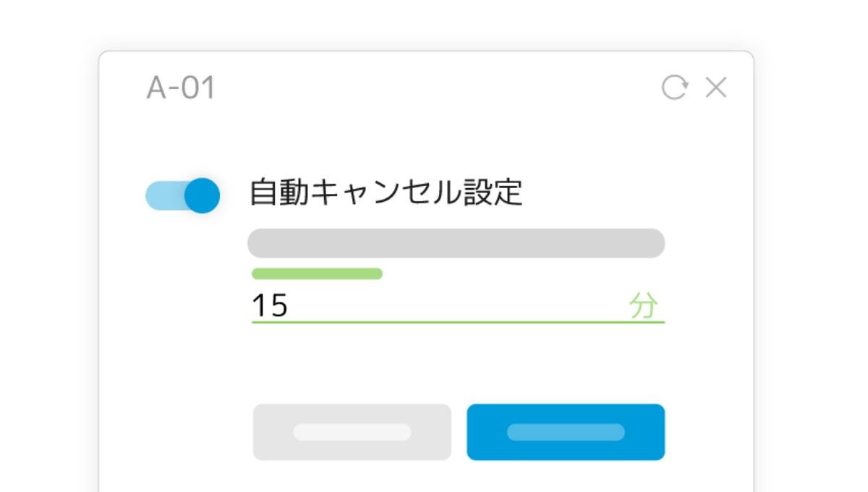This screenshot has width=868, height=492.
Task: Toggle the 自動キャンセル設定 switch off
Action: (x=183, y=195)
